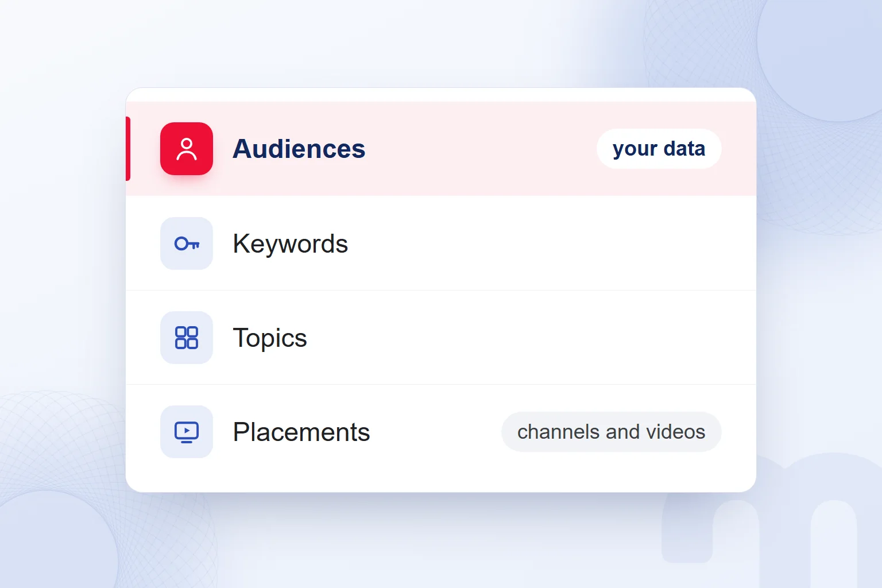Open the Keywords menu item

(x=441, y=243)
